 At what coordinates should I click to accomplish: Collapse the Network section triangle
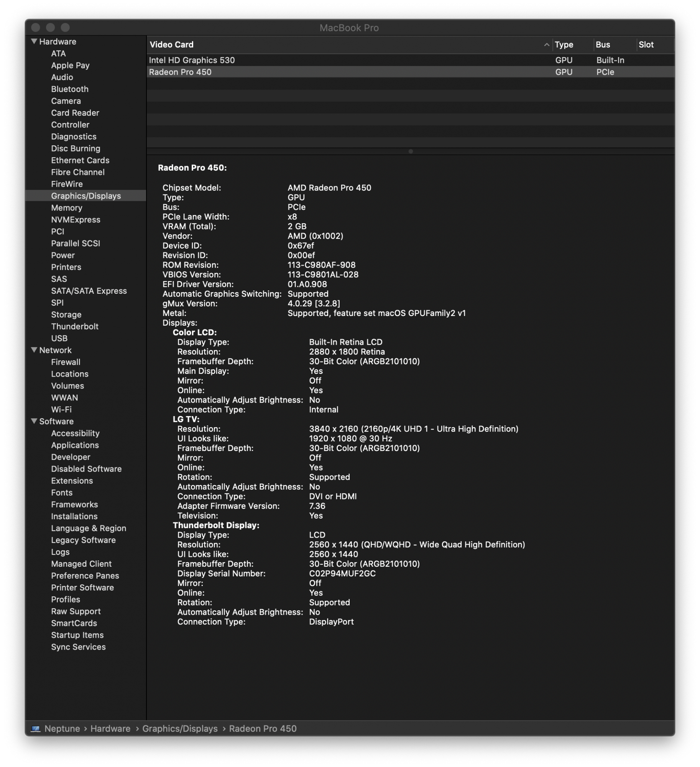(x=34, y=350)
